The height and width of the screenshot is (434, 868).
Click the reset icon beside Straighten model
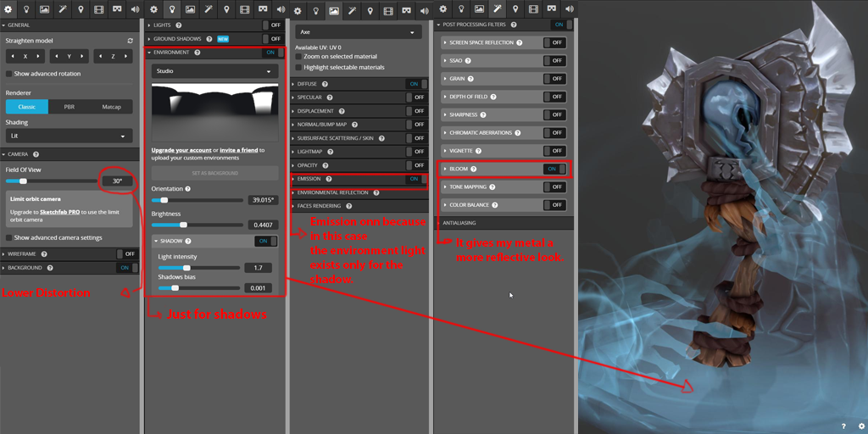[x=130, y=40]
